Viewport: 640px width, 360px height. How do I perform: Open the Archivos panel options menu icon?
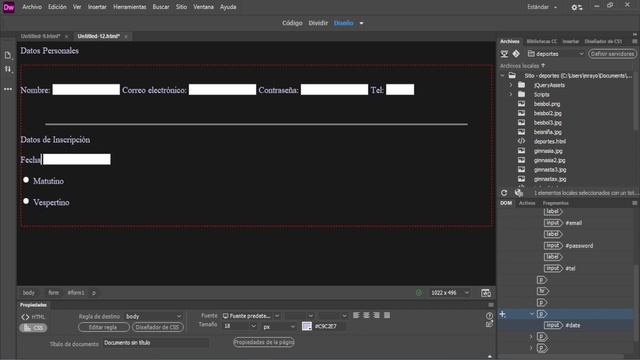pyautogui.click(x=635, y=41)
